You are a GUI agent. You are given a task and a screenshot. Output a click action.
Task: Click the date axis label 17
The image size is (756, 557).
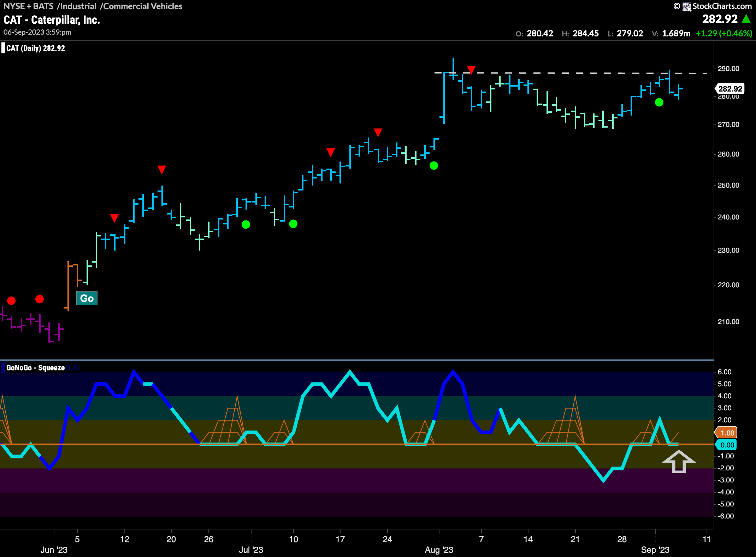pyautogui.click(x=340, y=539)
